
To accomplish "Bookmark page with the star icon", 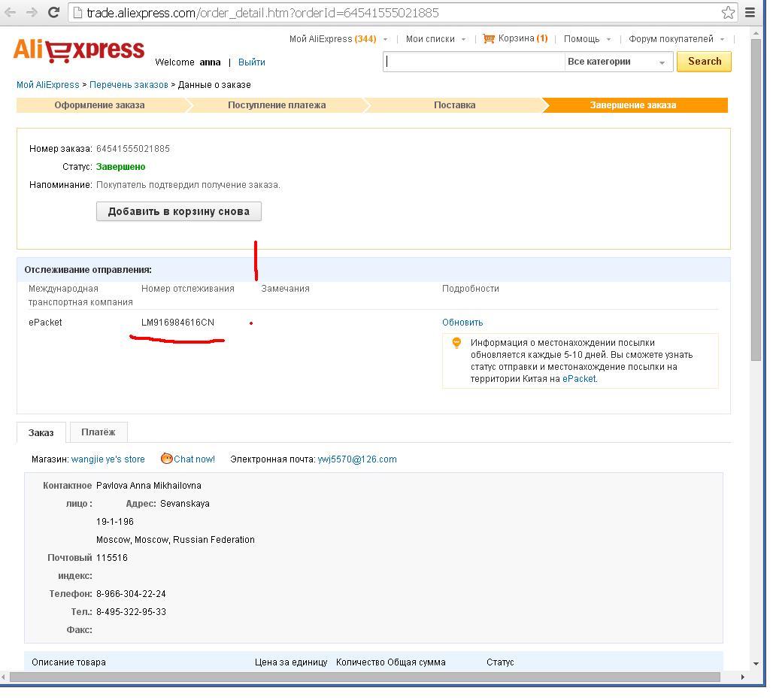I will 728,13.
